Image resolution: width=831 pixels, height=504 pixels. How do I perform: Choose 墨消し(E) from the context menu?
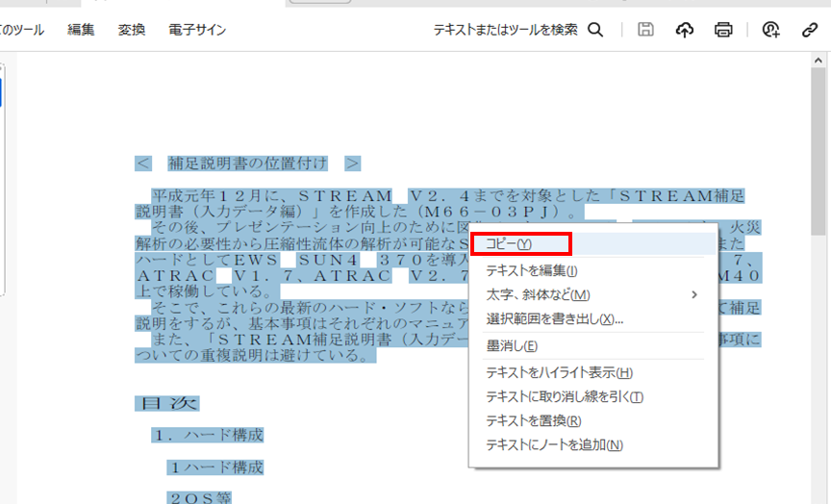(x=593, y=346)
